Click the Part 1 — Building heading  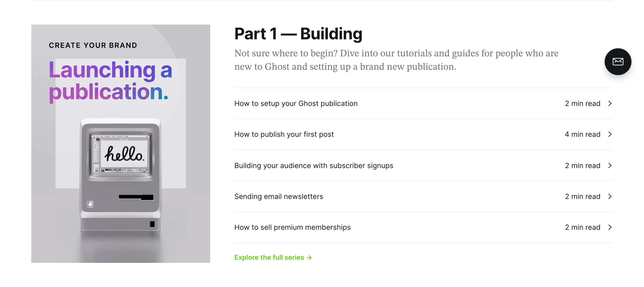(x=298, y=34)
